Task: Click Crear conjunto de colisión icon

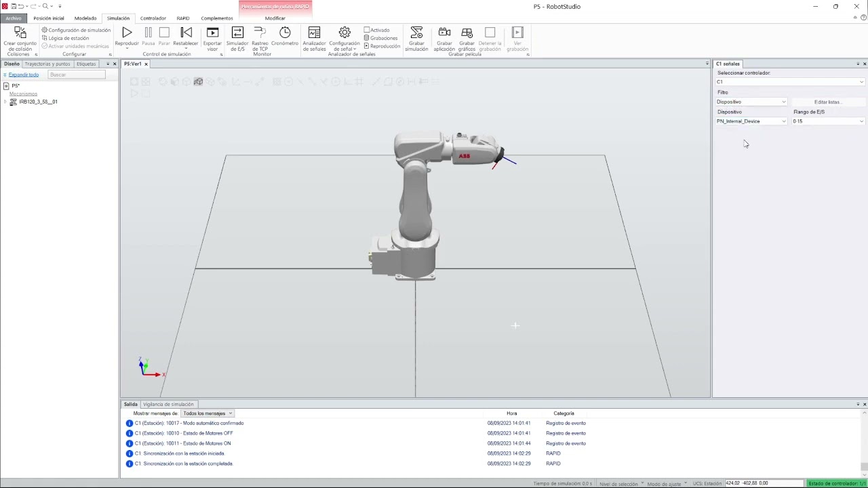Action: tap(20, 33)
